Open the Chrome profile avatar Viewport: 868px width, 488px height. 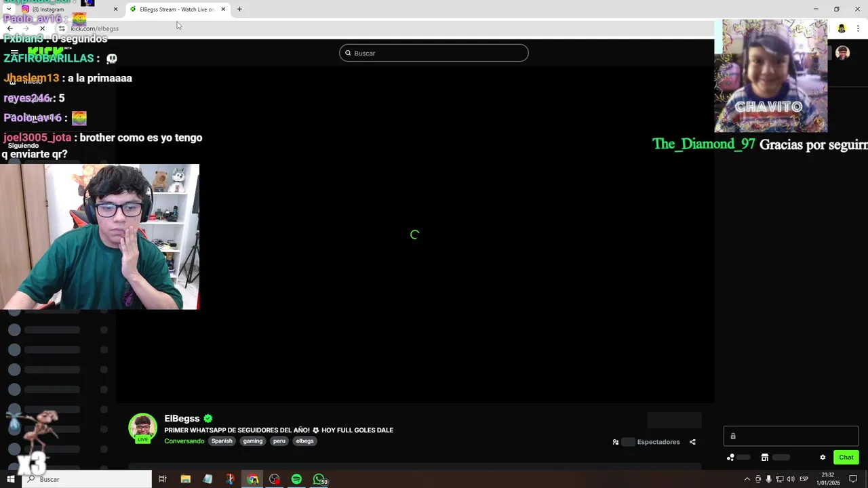[842, 28]
